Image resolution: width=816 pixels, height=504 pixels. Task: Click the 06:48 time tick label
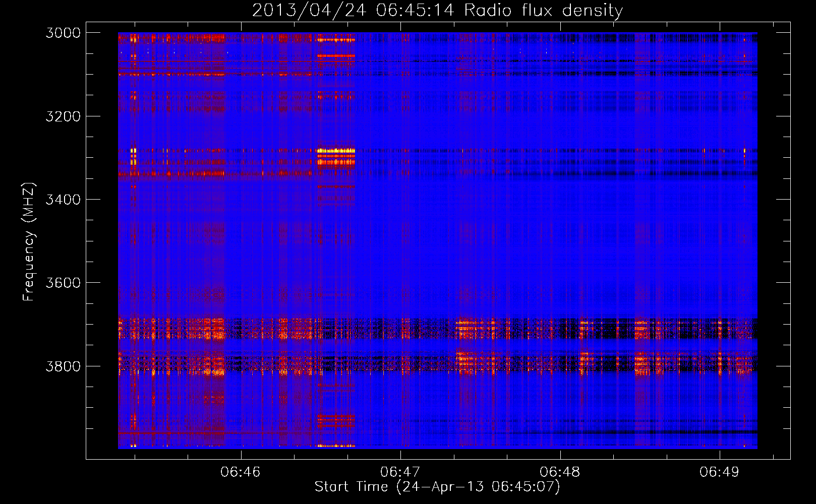click(x=560, y=472)
